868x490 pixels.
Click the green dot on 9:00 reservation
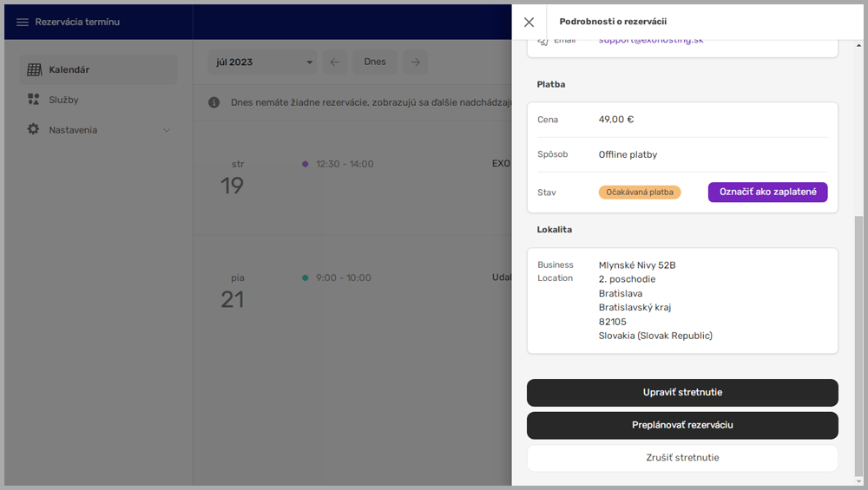pos(305,278)
